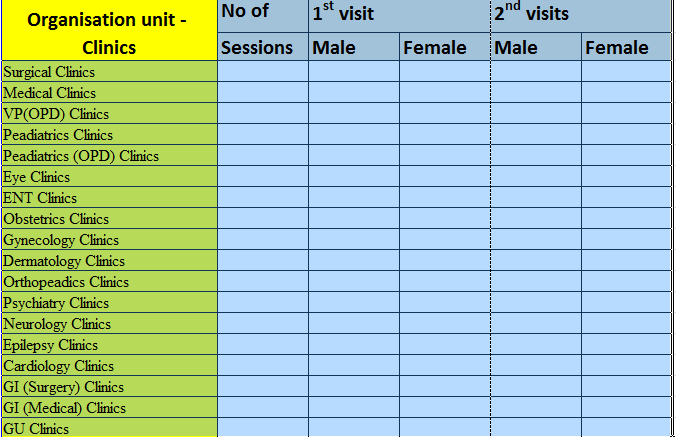Click the ENT Clinics label cell
The height and width of the screenshot is (437, 676).
click(40, 198)
